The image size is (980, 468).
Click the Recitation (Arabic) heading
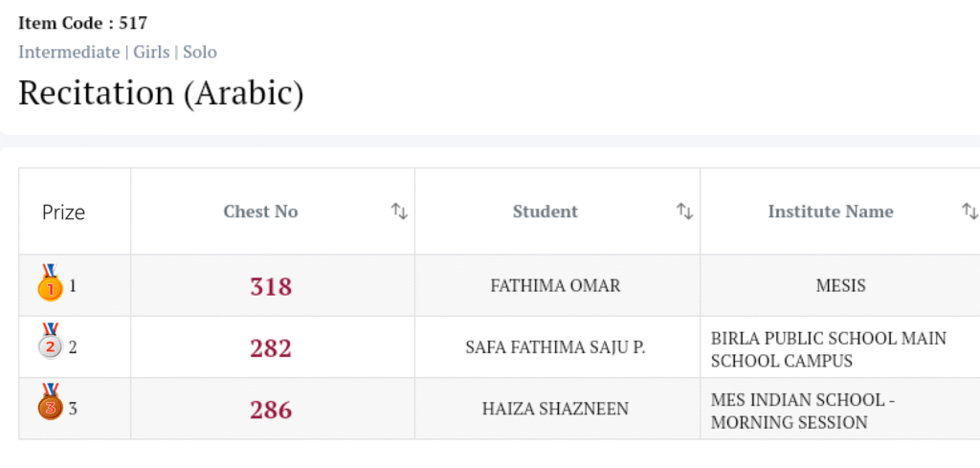[x=161, y=93]
